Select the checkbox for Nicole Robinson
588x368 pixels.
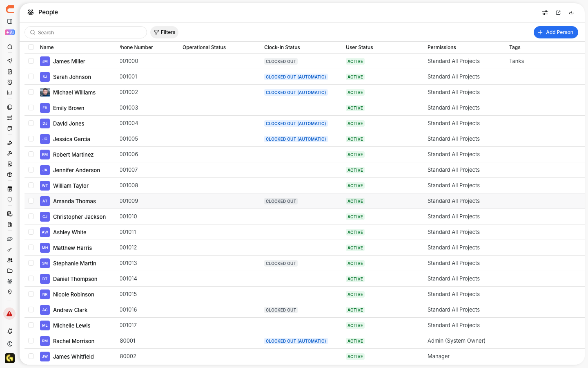31,294
